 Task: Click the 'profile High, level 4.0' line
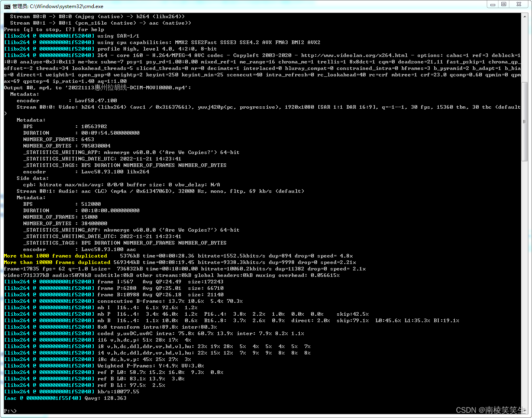110,49
